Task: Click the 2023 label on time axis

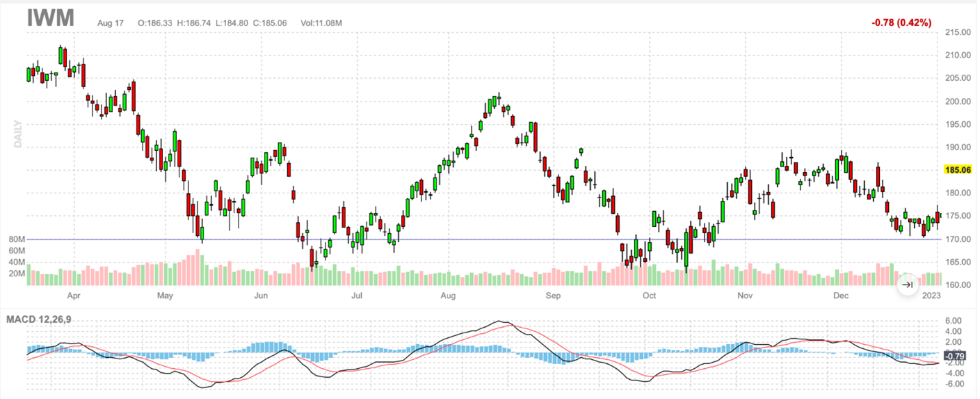Action: (931, 296)
